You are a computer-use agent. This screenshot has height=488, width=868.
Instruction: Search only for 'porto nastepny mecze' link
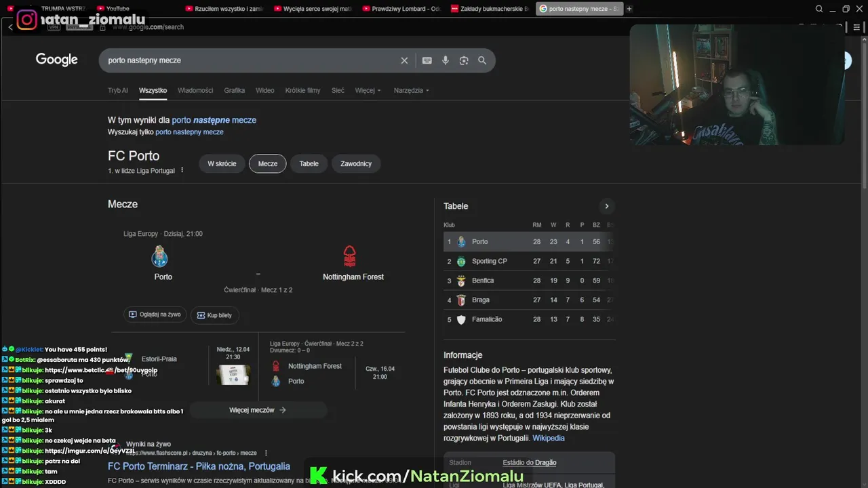pos(189,132)
